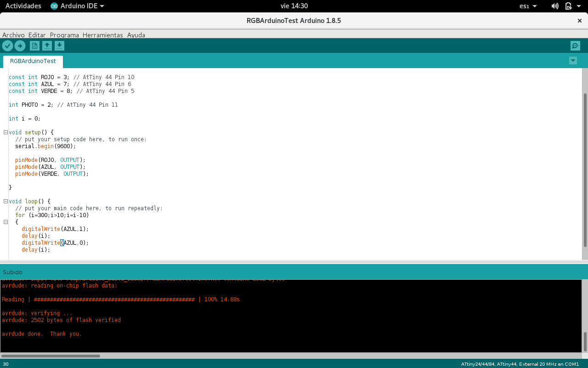
Task: Click the 'pinMode(AZUL, OUTPUT);' line
Action: 51,167
